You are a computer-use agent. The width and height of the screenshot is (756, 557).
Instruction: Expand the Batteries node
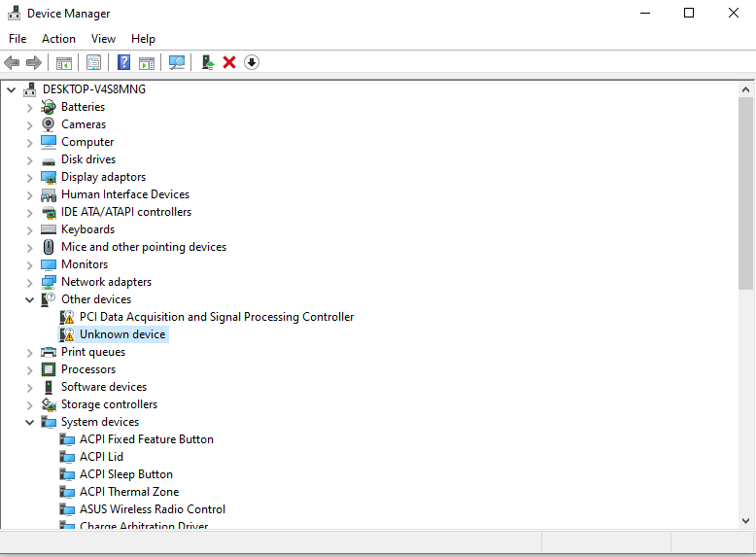pos(29,108)
